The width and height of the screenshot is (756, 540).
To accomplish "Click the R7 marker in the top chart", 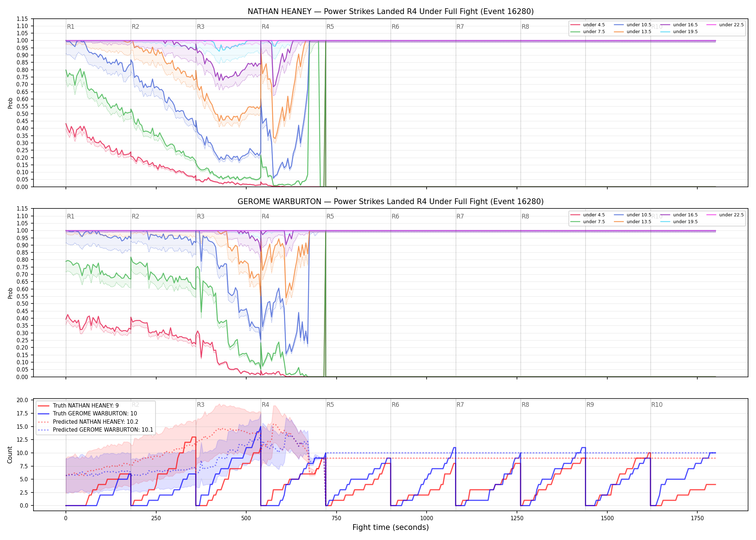I will coord(460,27).
